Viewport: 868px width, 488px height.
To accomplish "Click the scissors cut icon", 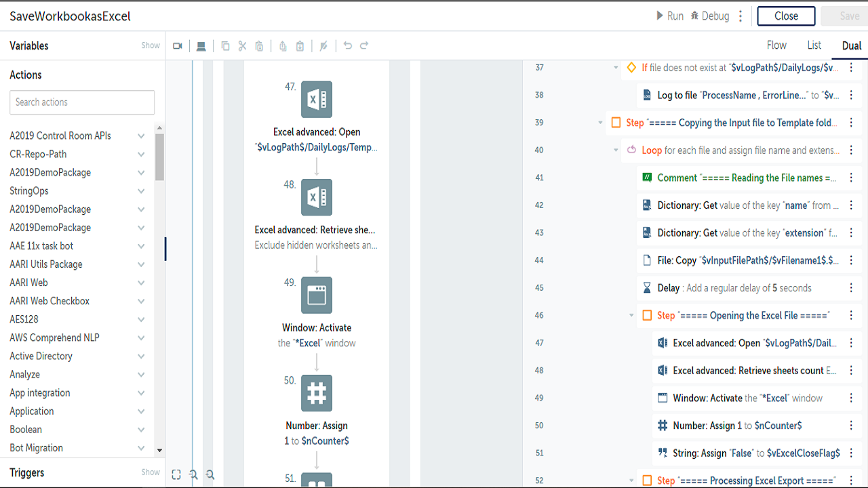I will [242, 46].
